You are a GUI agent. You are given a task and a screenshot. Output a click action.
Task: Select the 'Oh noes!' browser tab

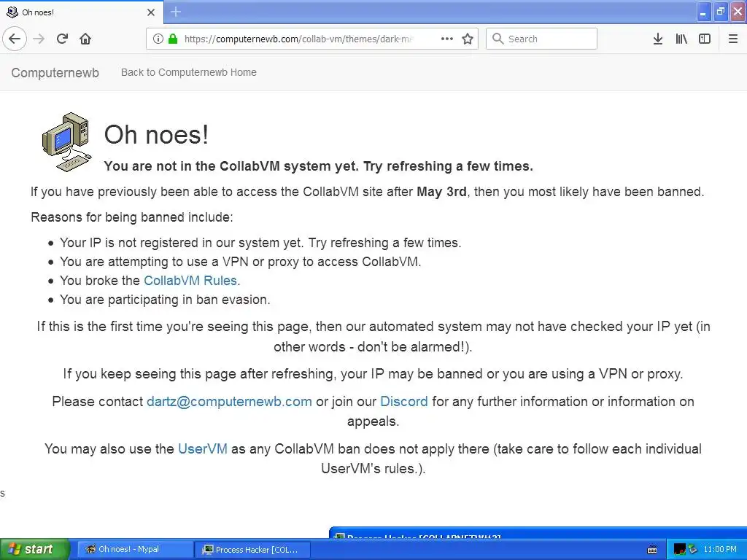[82, 12]
